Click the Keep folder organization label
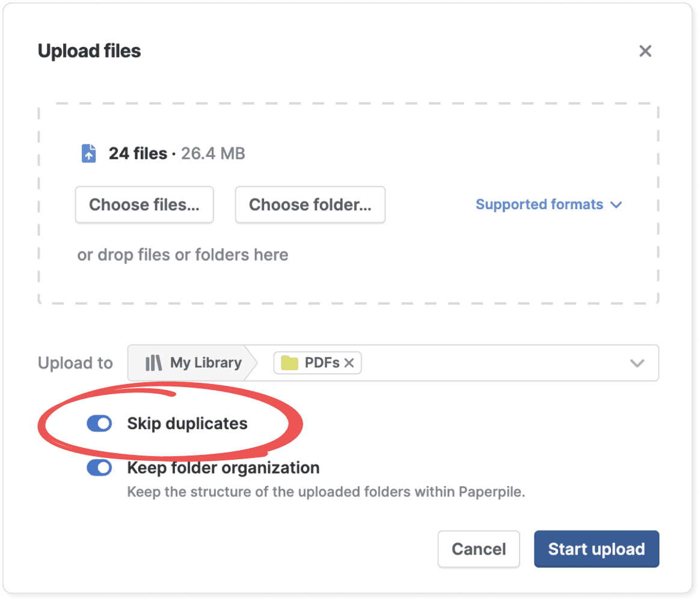The image size is (700, 601). pos(223,468)
